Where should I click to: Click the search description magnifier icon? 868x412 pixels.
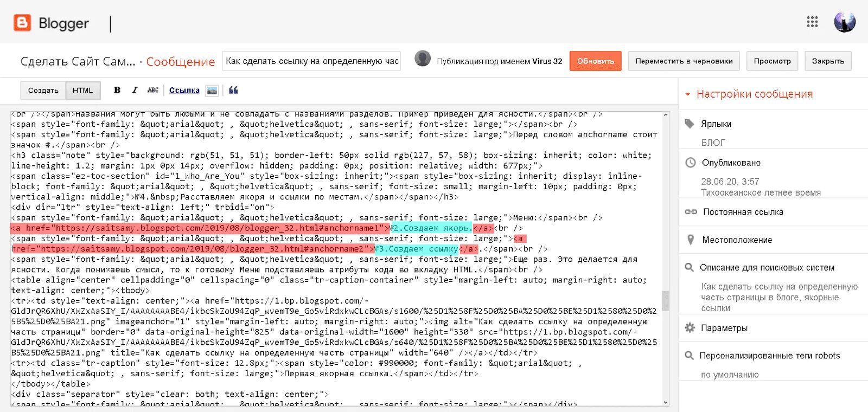[690, 267]
